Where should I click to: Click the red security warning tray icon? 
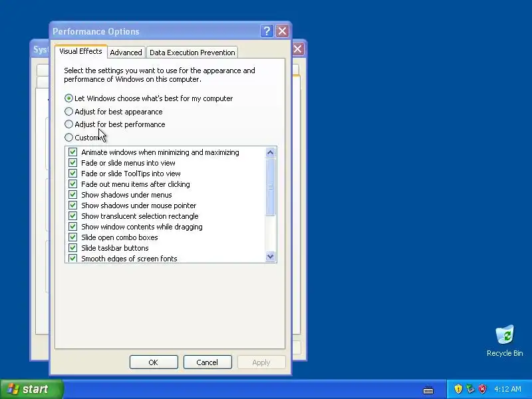click(482, 389)
